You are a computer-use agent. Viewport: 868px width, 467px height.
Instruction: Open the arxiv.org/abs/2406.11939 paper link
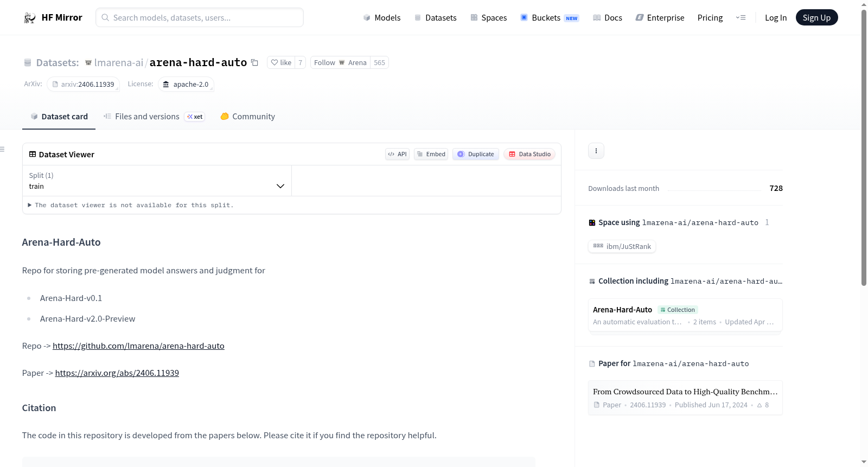pos(117,373)
